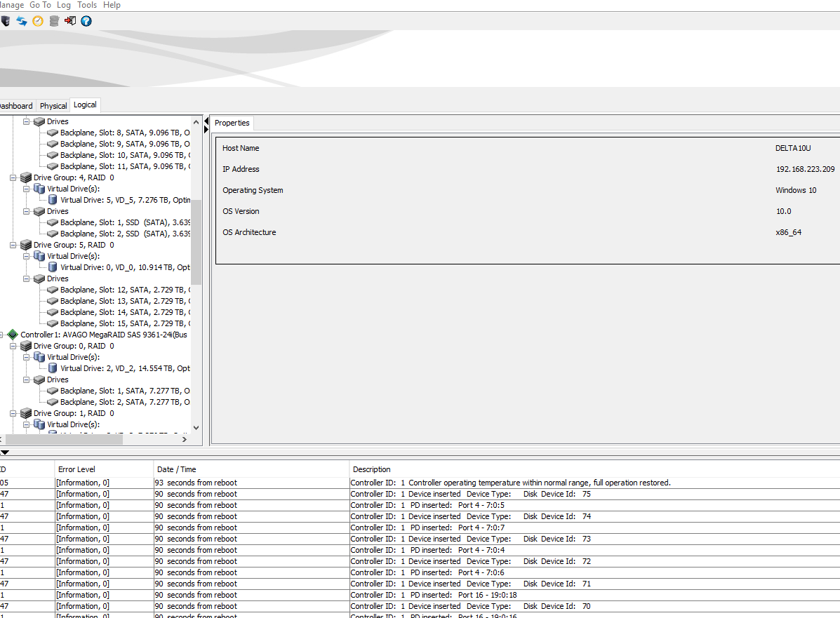Open the Go To menu
This screenshot has width=840, height=618.
(x=40, y=5)
